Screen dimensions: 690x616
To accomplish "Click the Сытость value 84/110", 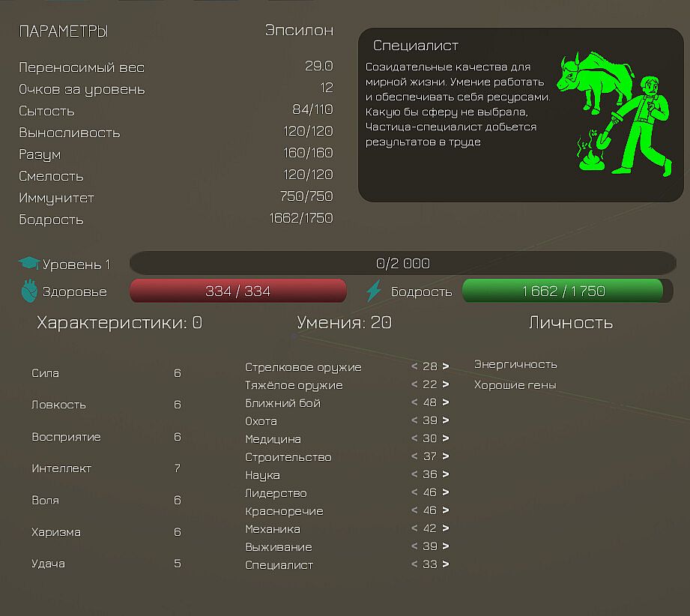I will pyautogui.click(x=312, y=109).
